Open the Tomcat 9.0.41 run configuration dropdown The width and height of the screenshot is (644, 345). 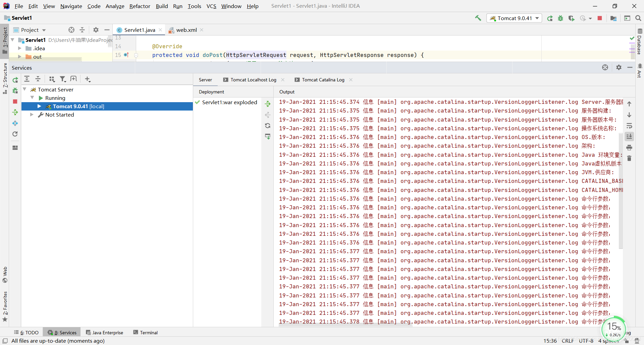(x=514, y=18)
